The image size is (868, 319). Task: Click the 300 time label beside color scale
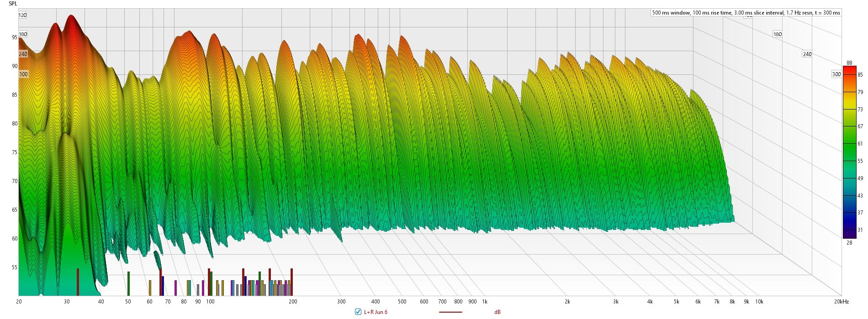(836, 74)
